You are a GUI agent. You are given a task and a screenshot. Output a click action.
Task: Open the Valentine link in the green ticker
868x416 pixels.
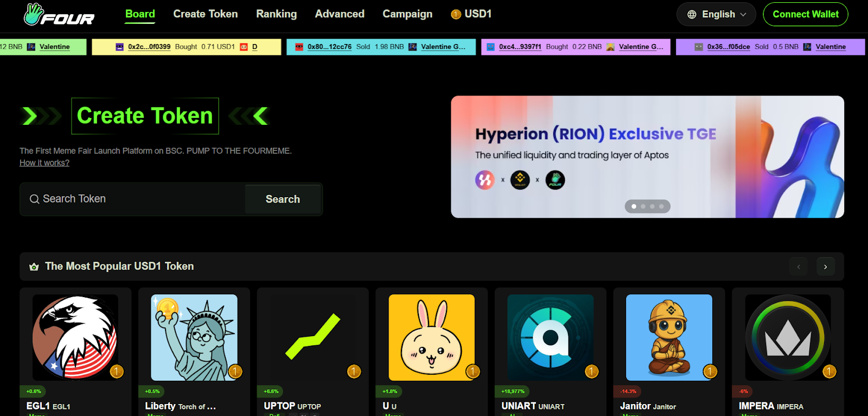55,47
